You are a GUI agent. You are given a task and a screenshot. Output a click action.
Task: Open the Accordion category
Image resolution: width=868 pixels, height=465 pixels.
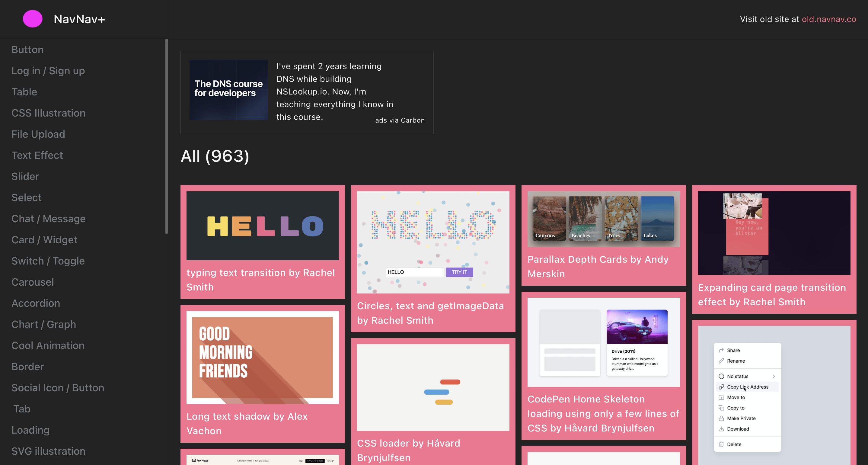click(x=36, y=303)
